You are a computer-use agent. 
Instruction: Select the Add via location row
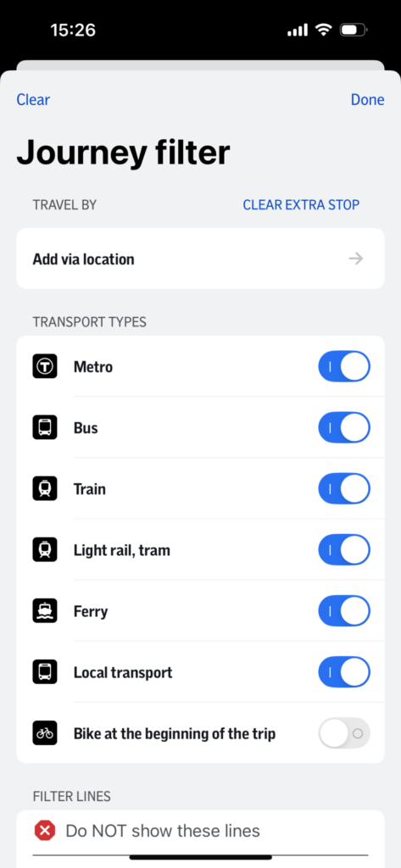(200, 259)
